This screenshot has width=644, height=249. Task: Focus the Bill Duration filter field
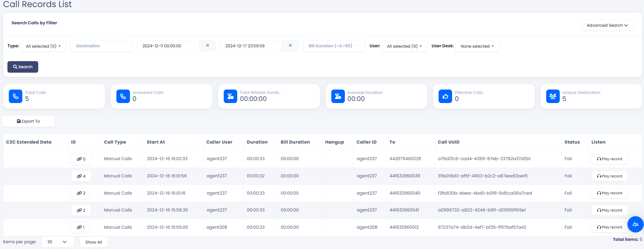(x=334, y=46)
